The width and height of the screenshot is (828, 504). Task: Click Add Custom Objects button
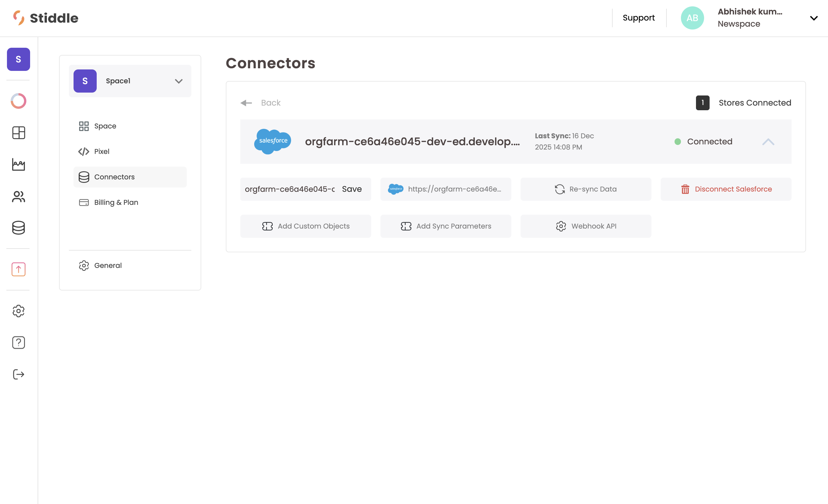point(305,226)
